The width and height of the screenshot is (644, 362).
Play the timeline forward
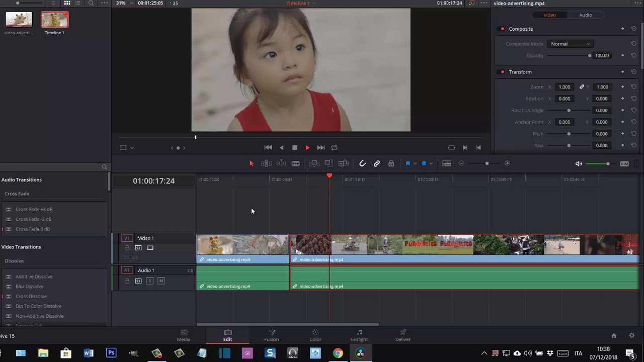[307, 147]
